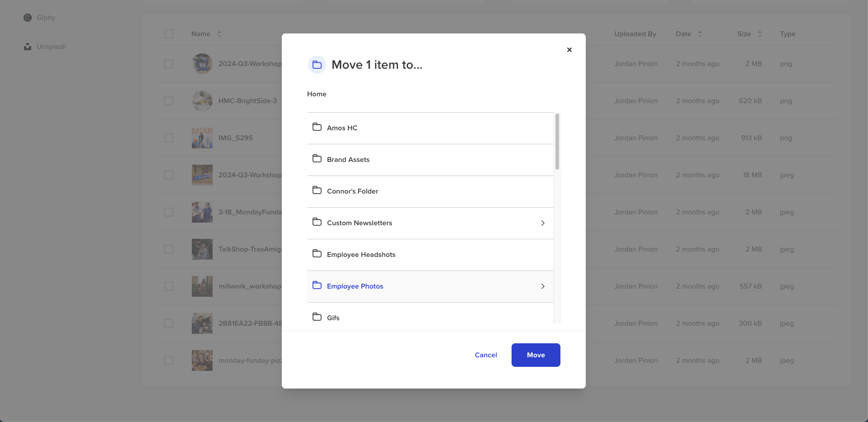Click the file name IMG_5295
Viewport: 868px width, 422px height.
(236, 138)
